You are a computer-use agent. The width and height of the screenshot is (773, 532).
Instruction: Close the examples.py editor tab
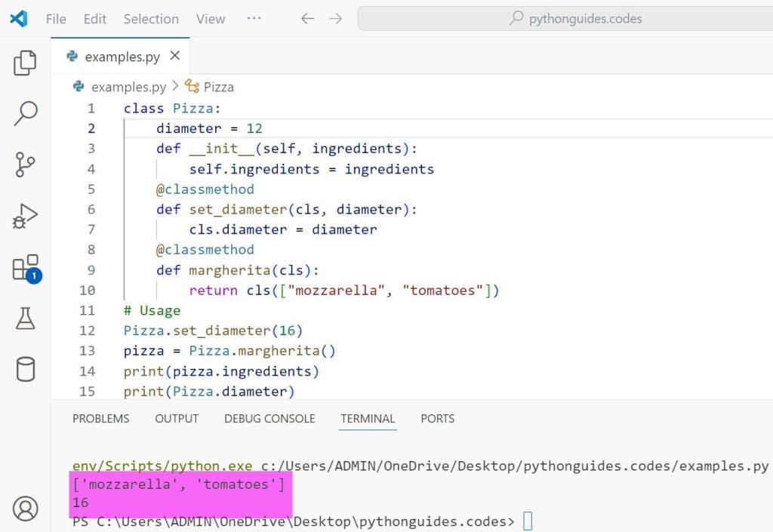175,56
